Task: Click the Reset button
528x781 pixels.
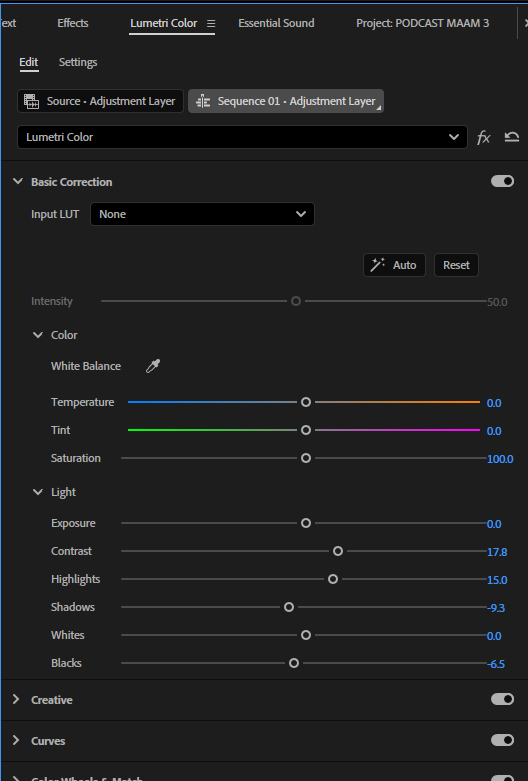Action: click(456, 265)
